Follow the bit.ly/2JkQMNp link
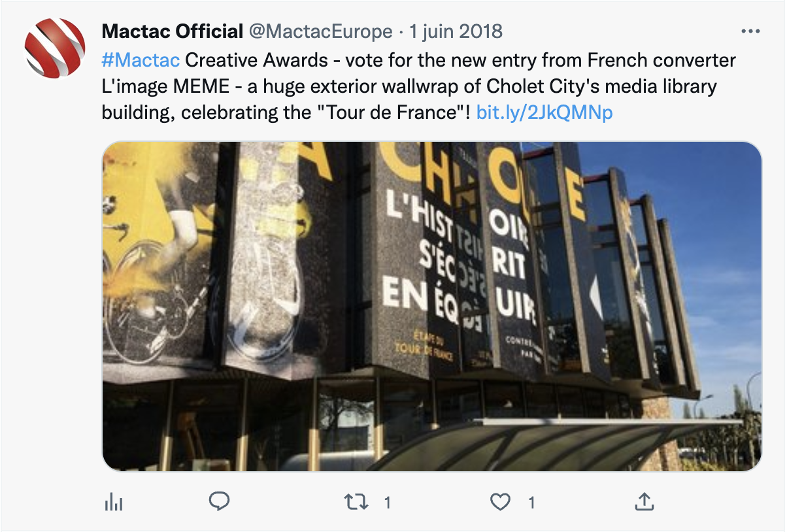787x532 pixels. tap(544, 113)
